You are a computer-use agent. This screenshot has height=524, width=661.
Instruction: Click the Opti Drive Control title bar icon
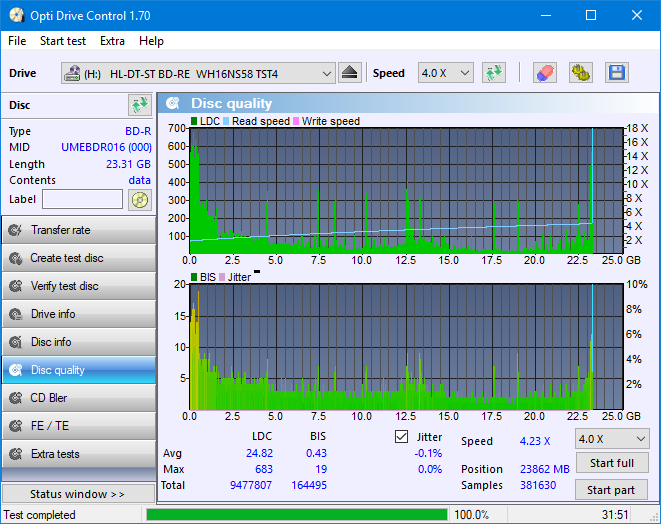point(17,16)
